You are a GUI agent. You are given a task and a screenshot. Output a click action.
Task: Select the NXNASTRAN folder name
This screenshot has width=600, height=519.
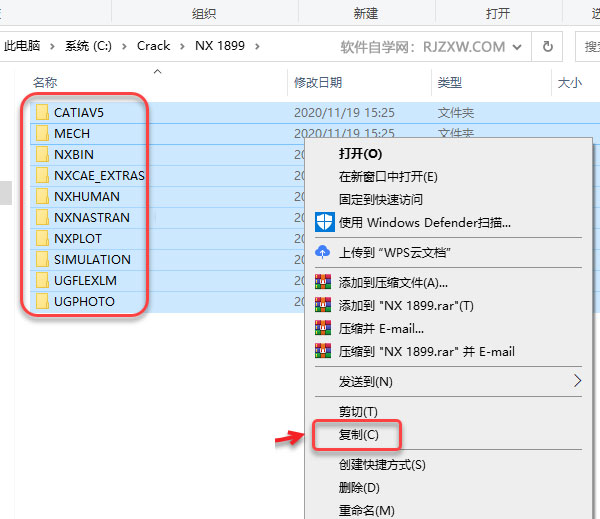(92, 217)
